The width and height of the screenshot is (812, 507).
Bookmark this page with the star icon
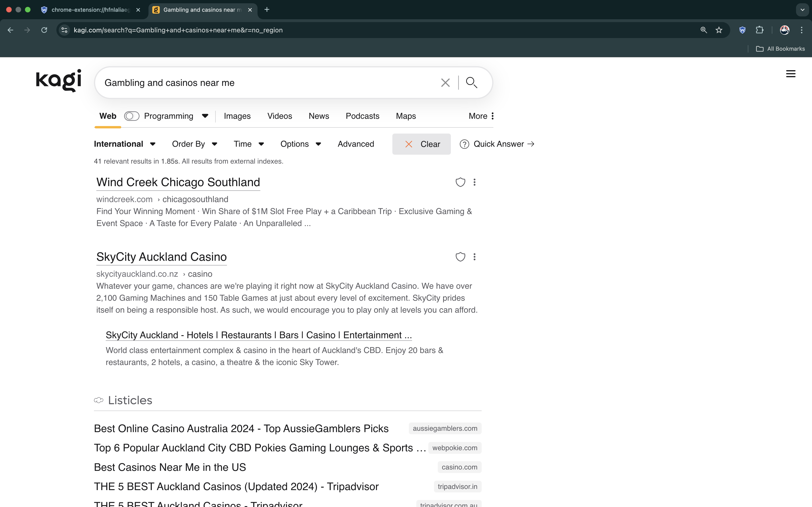click(719, 30)
